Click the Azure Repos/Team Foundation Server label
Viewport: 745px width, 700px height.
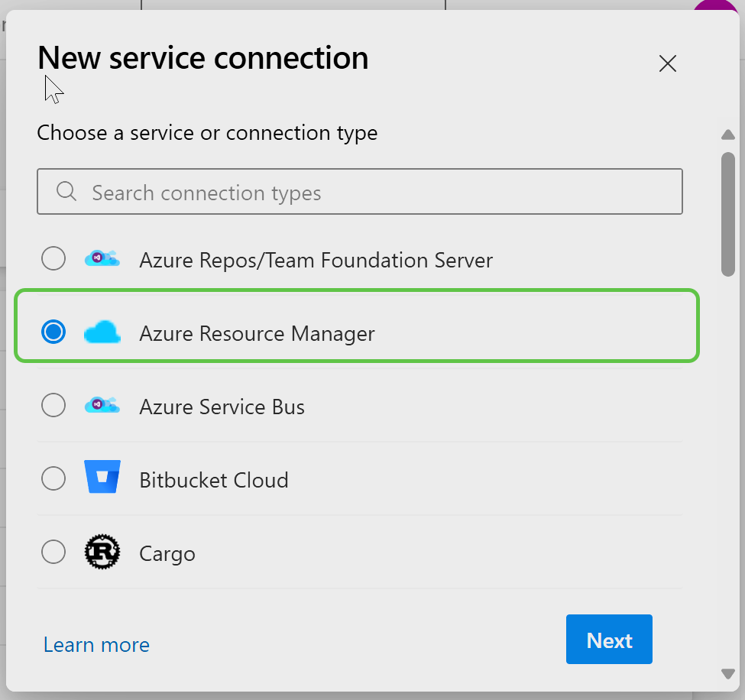pyautogui.click(x=316, y=261)
